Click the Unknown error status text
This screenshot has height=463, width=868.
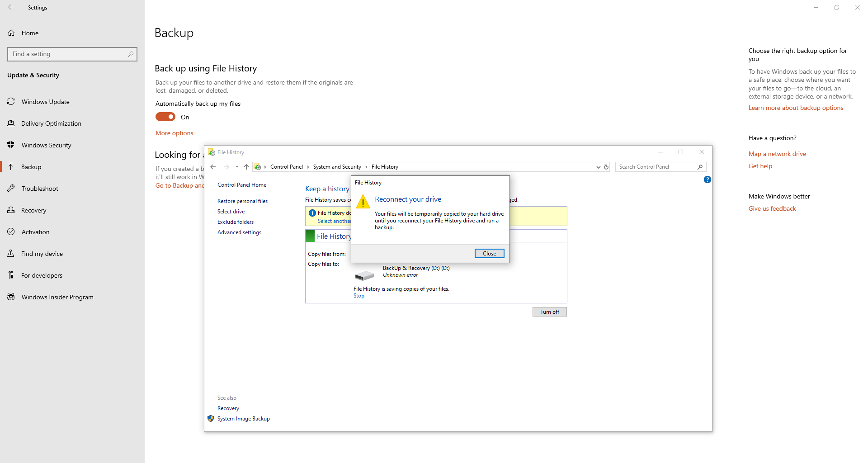point(400,275)
